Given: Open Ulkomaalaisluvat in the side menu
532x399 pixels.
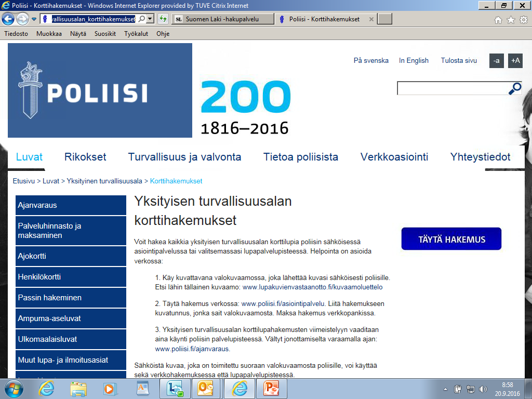Looking at the screenshot, I should tap(71, 339).
